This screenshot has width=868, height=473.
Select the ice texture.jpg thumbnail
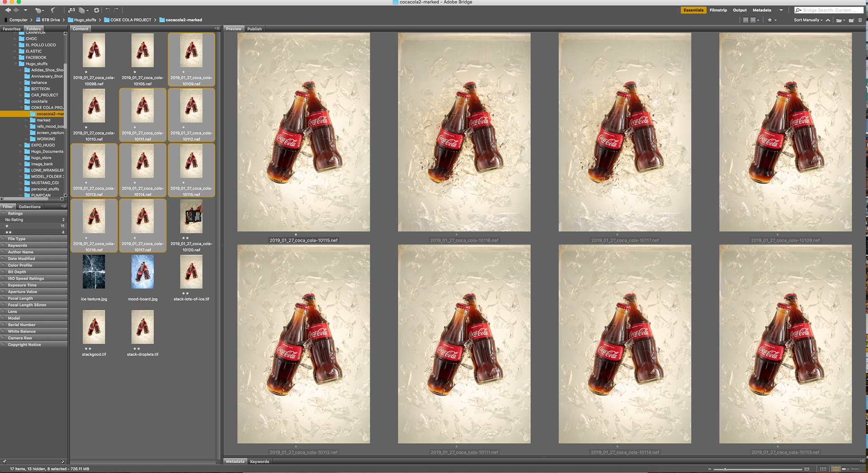point(94,272)
